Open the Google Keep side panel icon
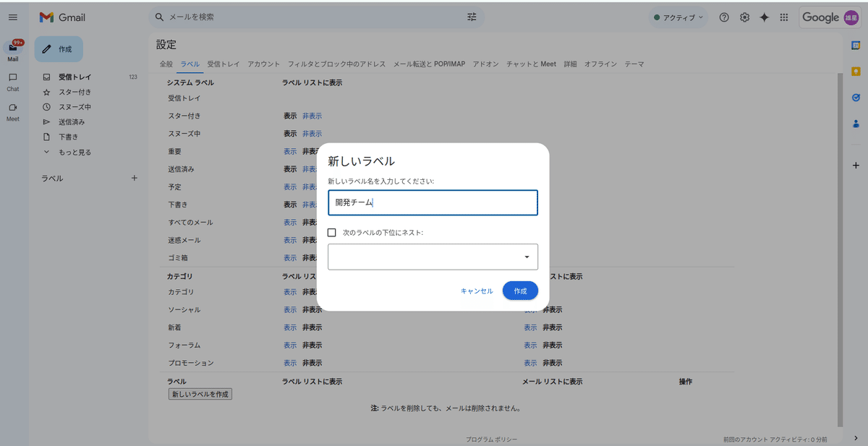Screen dimensions: 868x446 [856, 72]
